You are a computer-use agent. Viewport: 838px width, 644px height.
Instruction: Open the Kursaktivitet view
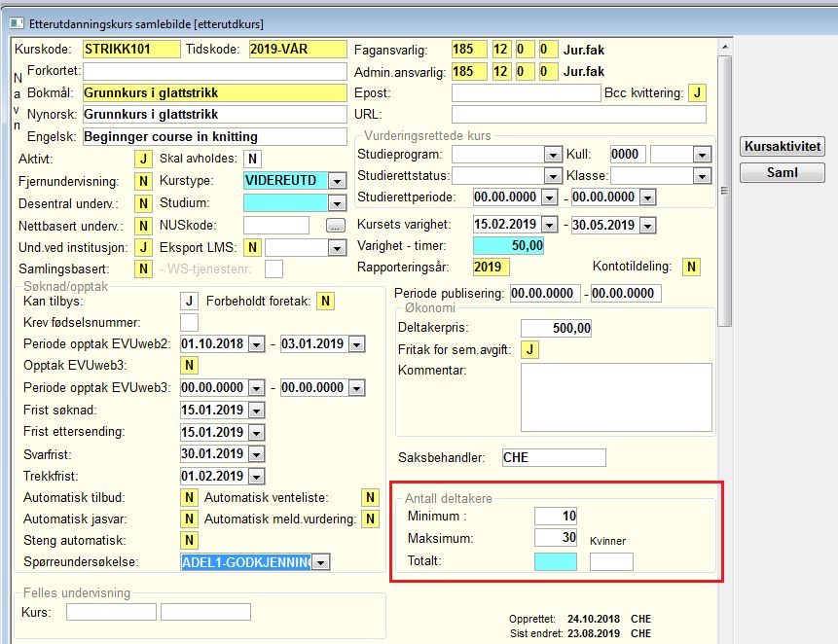[783, 146]
